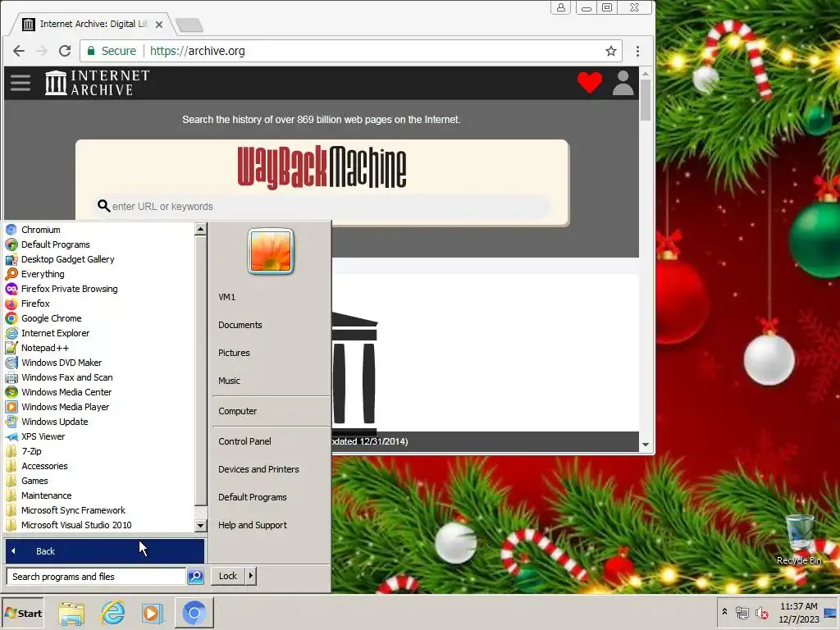The height and width of the screenshot is (630, 840).
Task: Open Windows Media Player from the taskbar
Action: point(152,614)
